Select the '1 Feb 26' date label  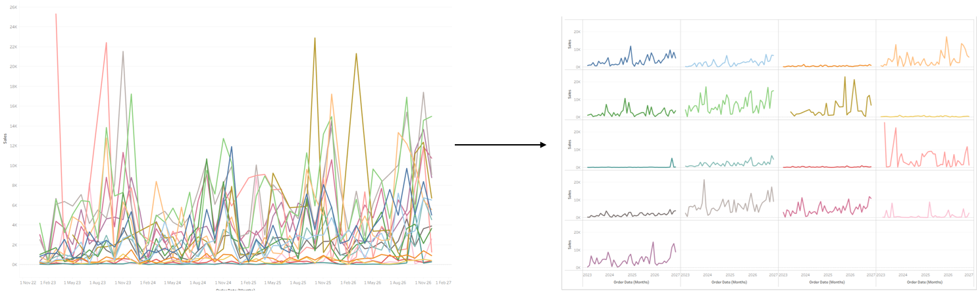[347, 282]
